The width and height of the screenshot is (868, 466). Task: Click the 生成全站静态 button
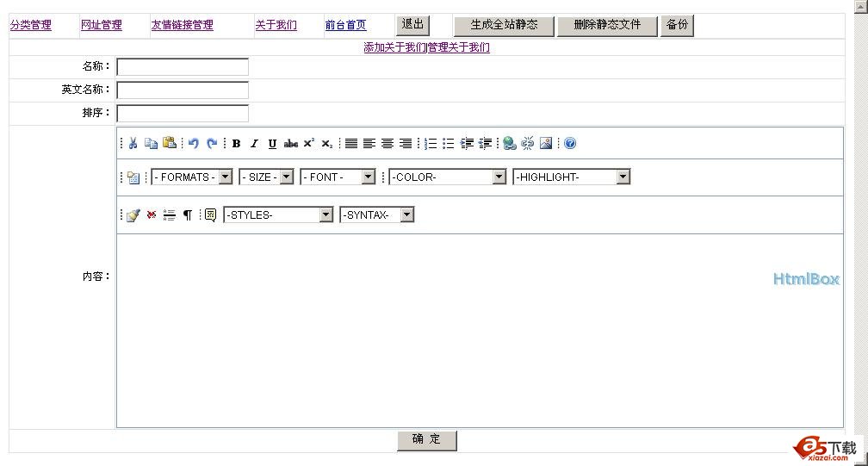tap(504, 25)
